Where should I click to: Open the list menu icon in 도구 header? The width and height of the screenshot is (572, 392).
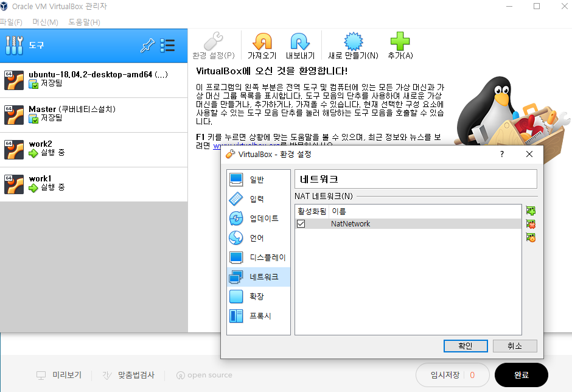click(x=167, y=46)
